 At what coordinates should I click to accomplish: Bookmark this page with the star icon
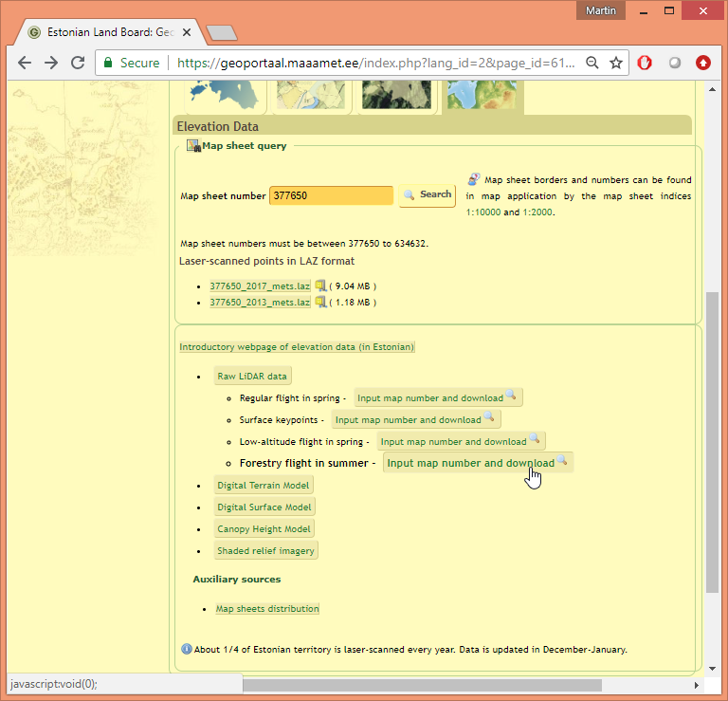616,63
